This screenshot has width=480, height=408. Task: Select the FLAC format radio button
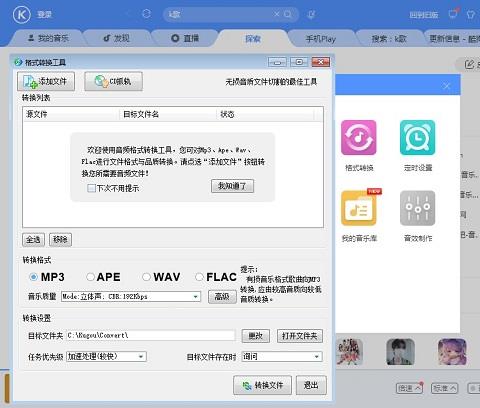click(199, 277)
